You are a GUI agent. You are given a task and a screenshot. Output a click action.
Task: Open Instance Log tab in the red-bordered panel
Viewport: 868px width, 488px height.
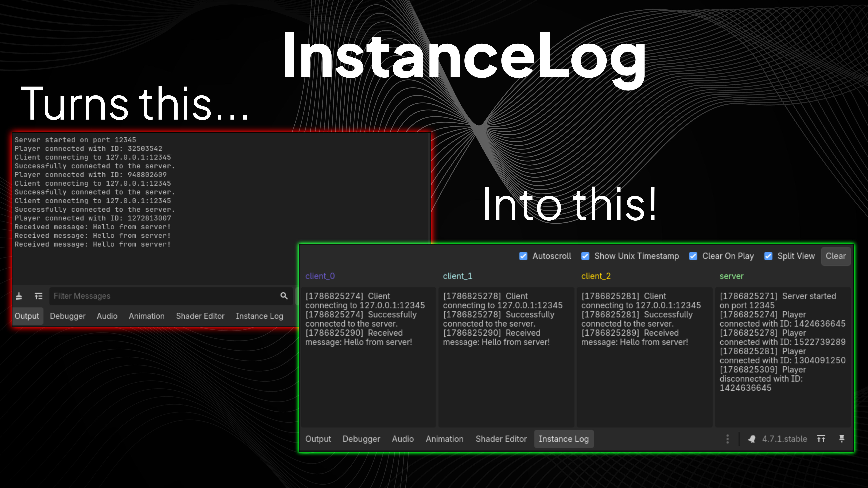point(259,316)
